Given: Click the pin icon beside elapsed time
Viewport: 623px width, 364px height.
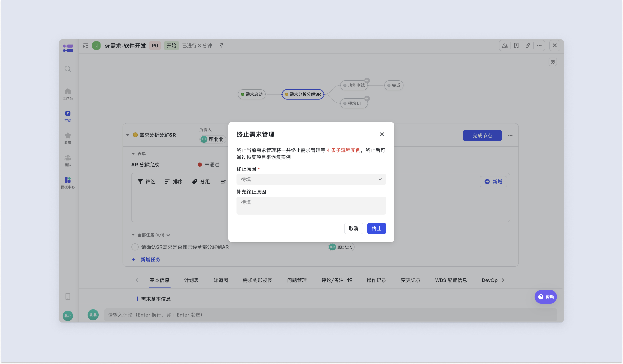Looking at the screenshot, I should tap(222, 45).
